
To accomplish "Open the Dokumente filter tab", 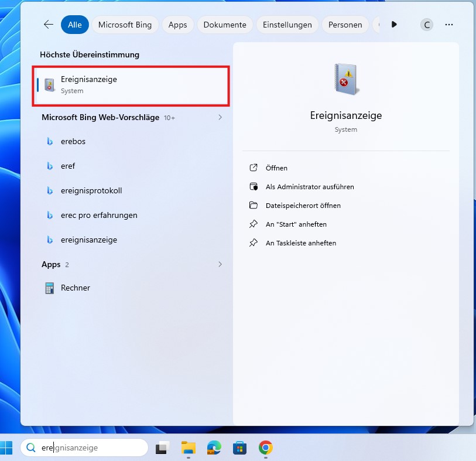I will click(225, 25).
